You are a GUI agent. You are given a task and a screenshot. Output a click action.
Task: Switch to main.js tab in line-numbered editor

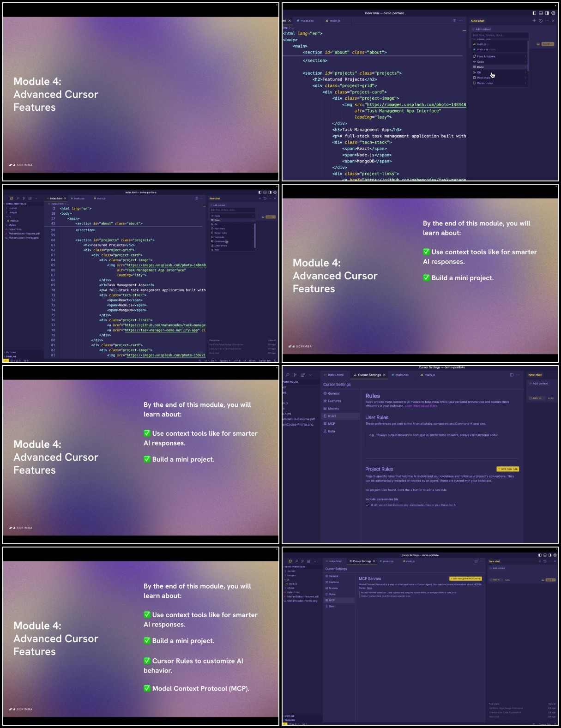point(100,199)
